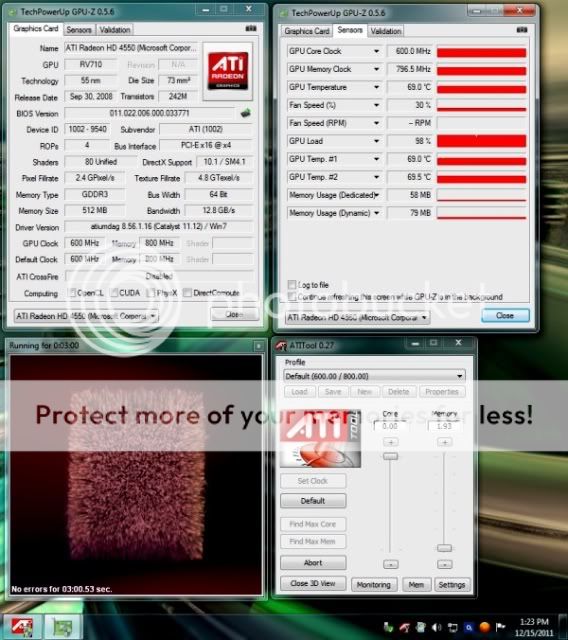Viewport: 568px width, 640px height.
Task: Open the GPU Temp. #1 sensor dropdown
Action: coord(376,159)
